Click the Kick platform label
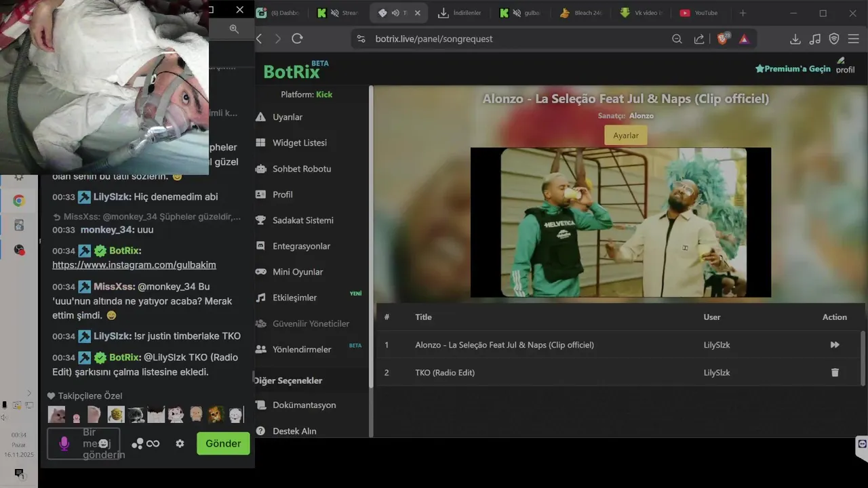Image resolution: width=868 pixels, height=488 pixels. tap(324, 94)
